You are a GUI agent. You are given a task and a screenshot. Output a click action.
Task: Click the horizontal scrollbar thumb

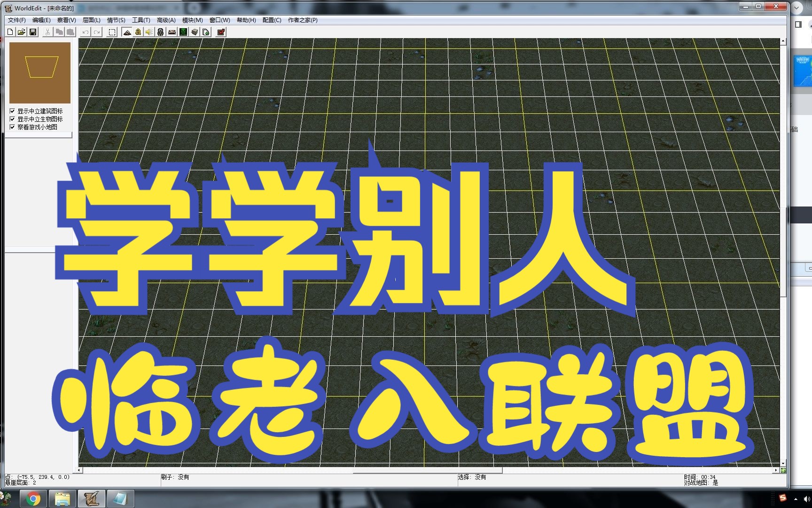[x=428, y=470]
